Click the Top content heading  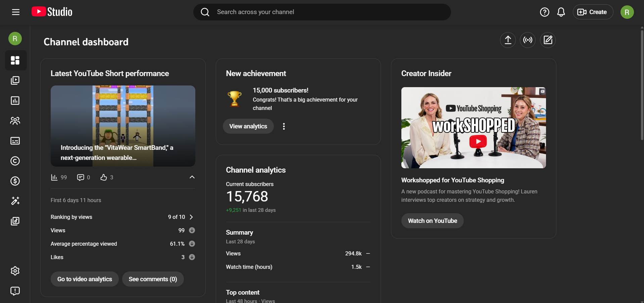pos(243,293)
